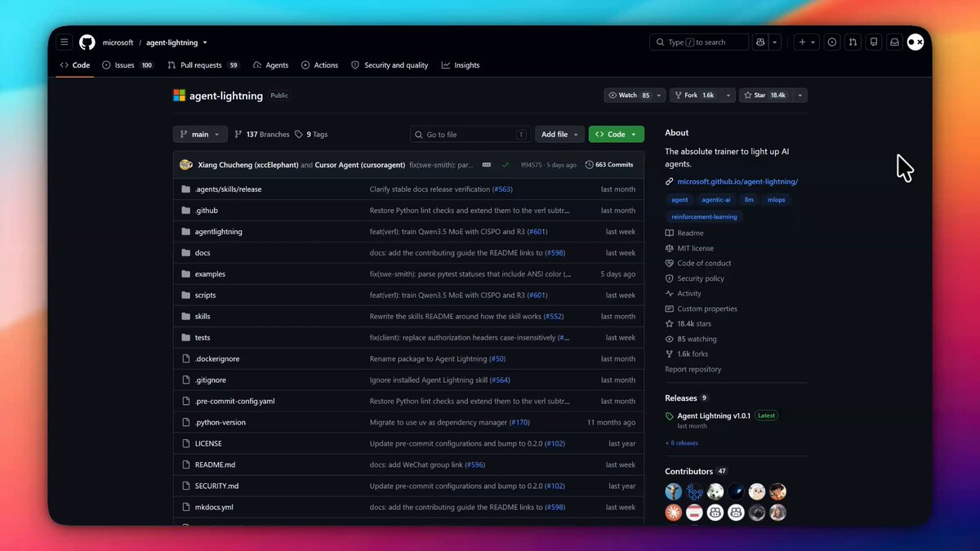Click the Microsoft logo beside repository name
Screen dimensions: 980x551
[x=180, y=96]
